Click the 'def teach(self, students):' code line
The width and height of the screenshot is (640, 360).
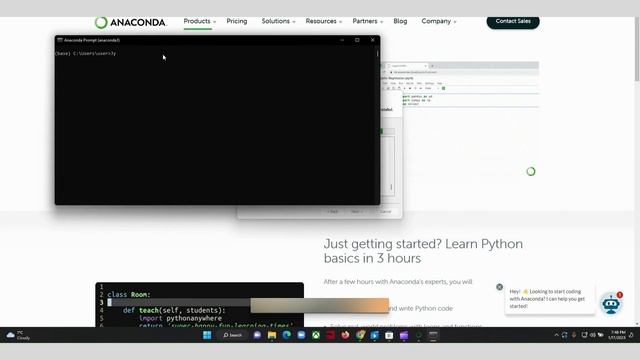[174, 310]
